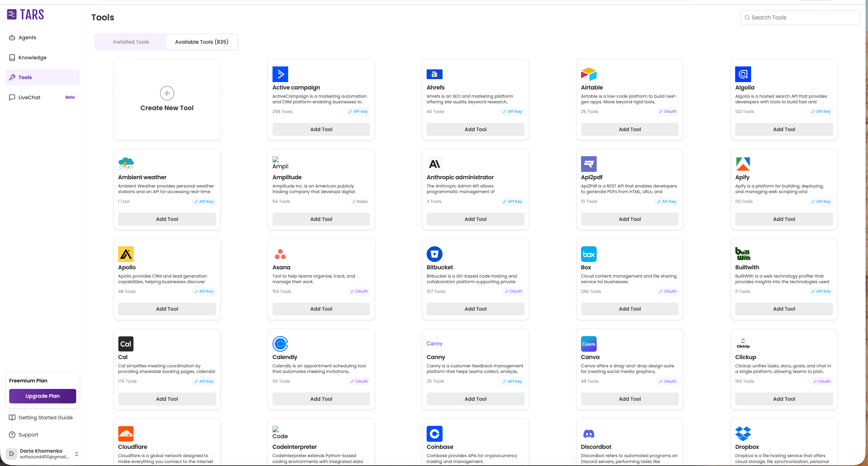This screenshot has width=868, height=466.
Task: Click the Search Tools field
Action: 800,17
